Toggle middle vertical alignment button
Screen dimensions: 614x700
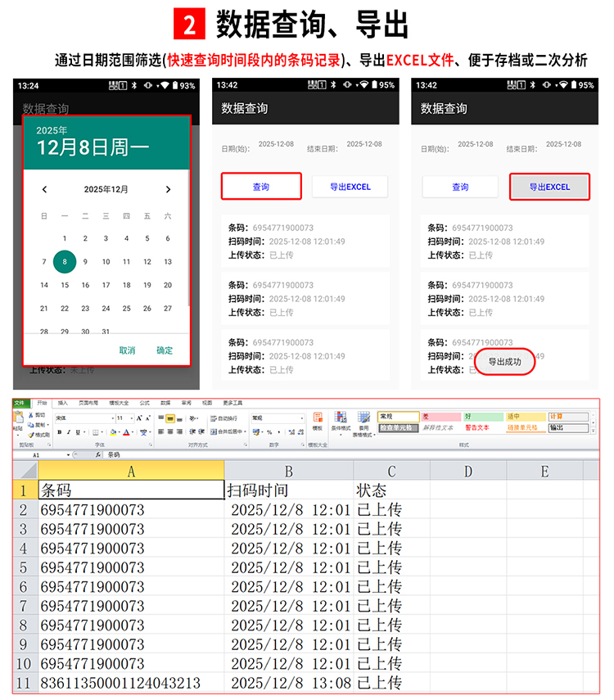click(170, 418)
